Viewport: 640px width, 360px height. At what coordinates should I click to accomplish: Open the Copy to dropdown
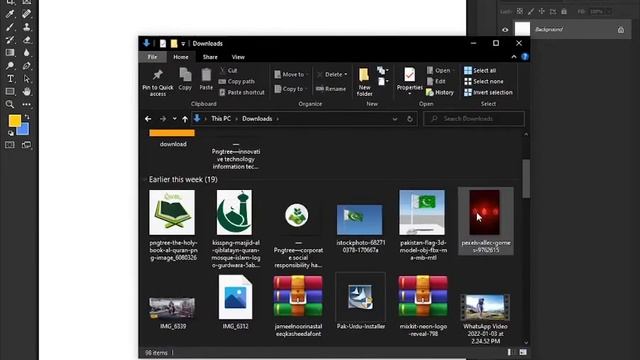[291, 89]
